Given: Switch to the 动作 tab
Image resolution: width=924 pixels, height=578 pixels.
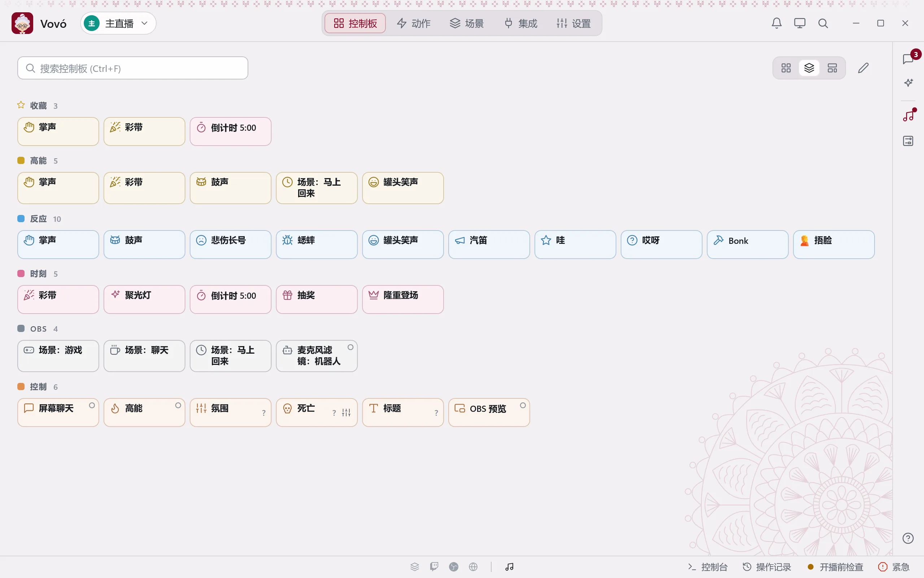Looking at the screenshot, I should (414, 23).
